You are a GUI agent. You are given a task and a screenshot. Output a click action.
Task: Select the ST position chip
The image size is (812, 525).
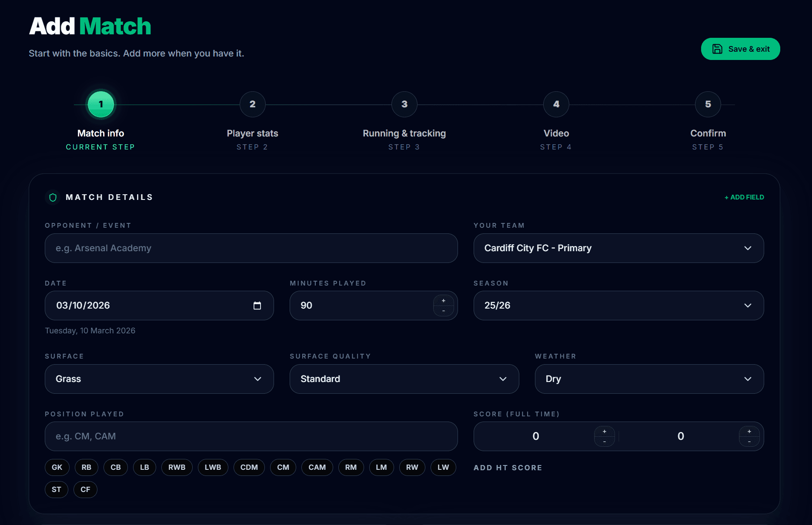pos(57,489)
